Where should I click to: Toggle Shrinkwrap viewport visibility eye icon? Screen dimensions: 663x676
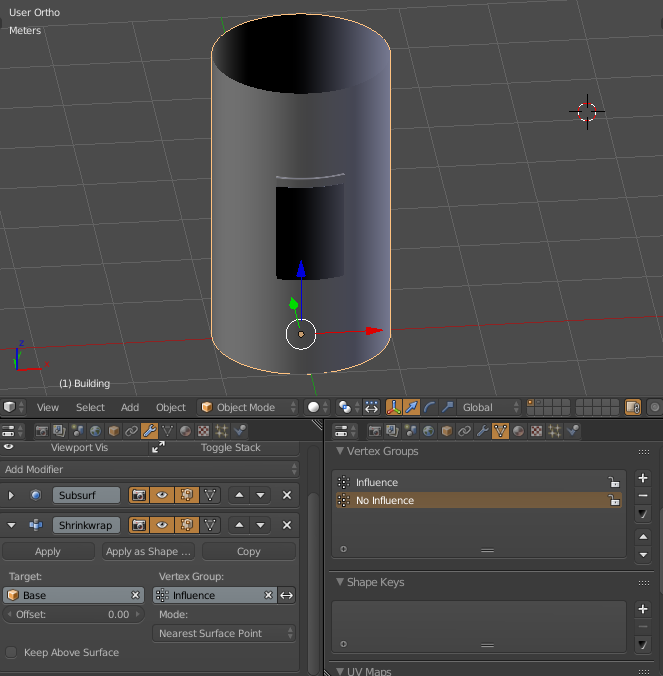click(x=161, y=525)
